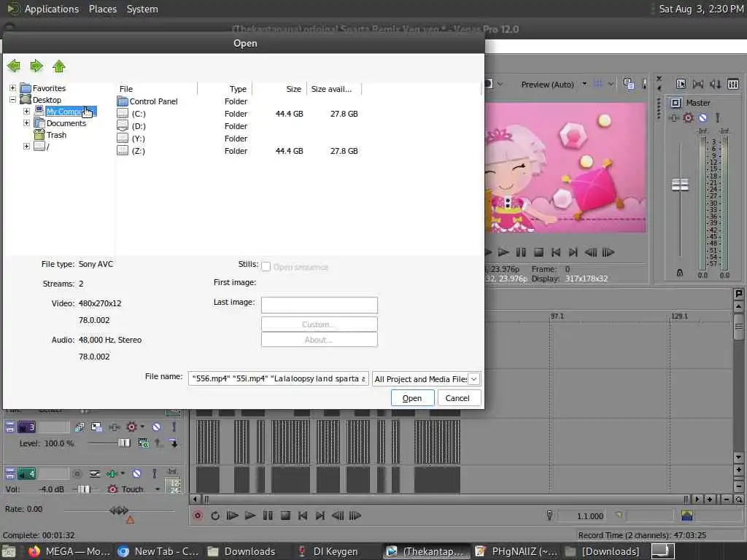Open Master FX gear icon
The width and height of the screenshot is (747, 560).
pos(688,117)
